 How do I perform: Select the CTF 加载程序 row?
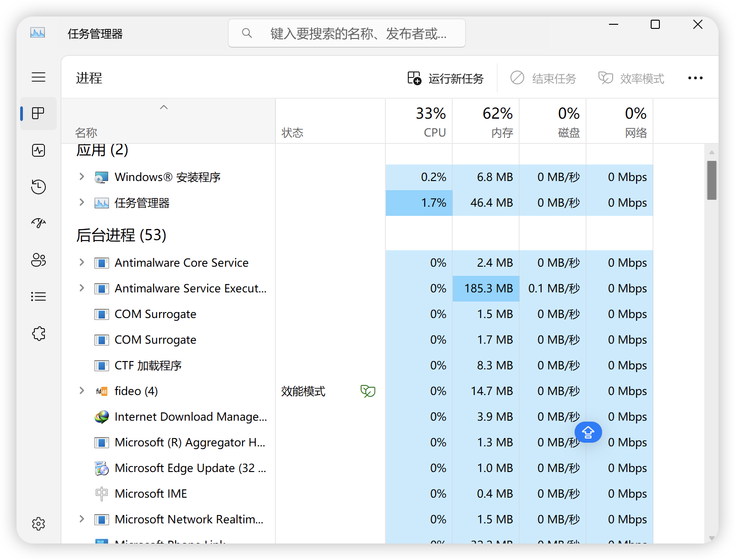click(357, 366)
